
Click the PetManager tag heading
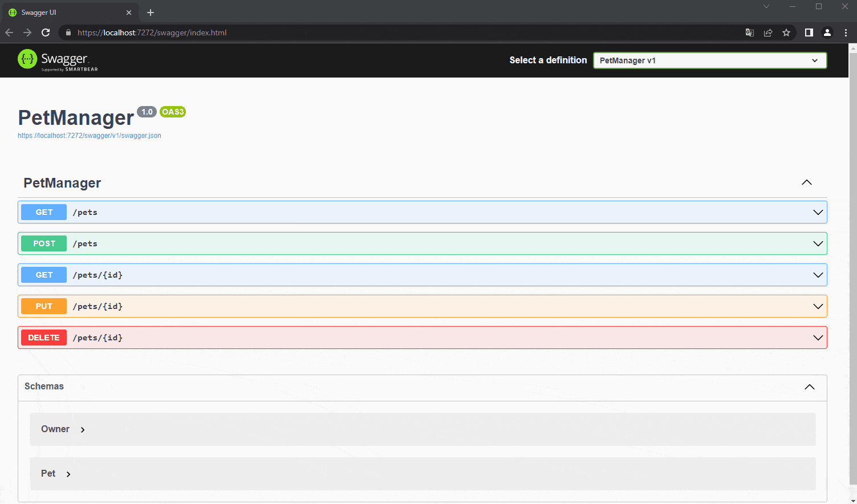(x=62, y=183)
